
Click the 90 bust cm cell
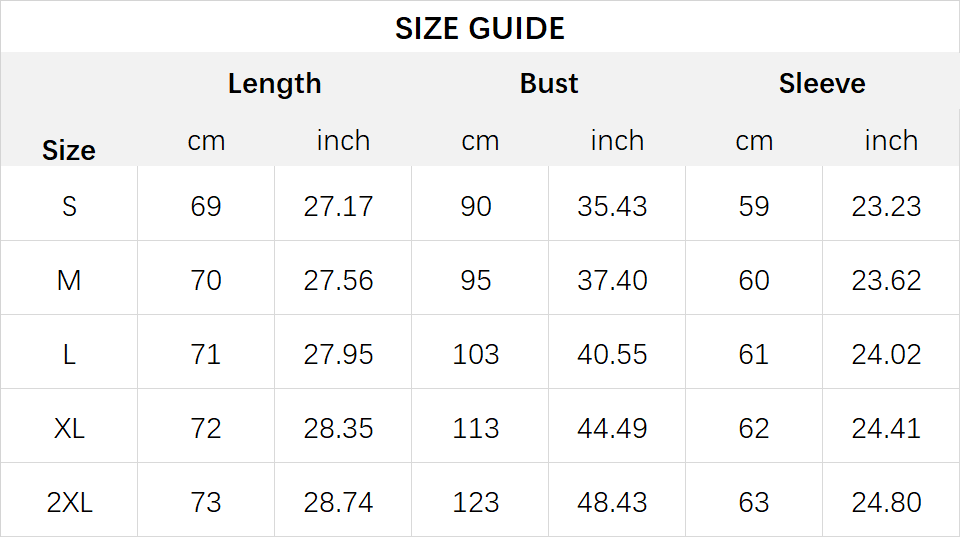476,206
